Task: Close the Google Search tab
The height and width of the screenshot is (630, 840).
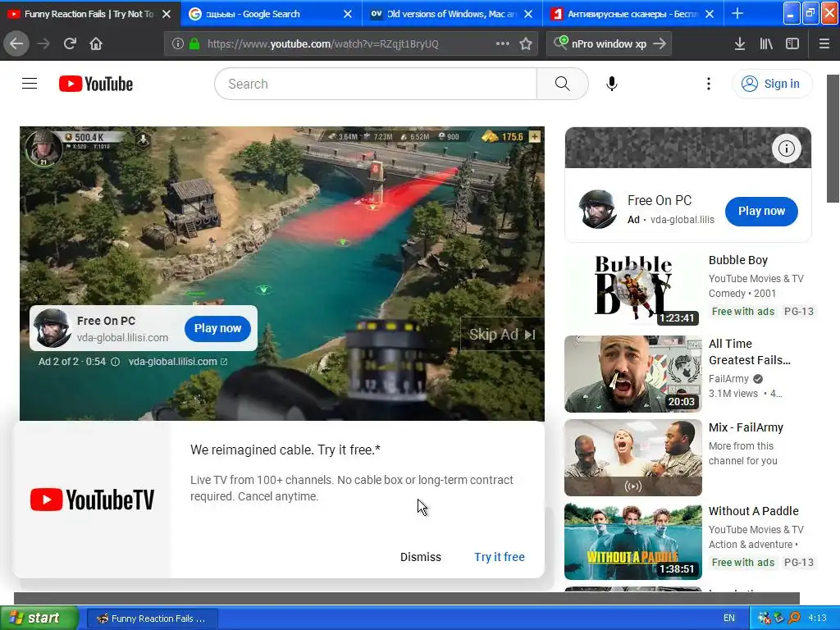Action: pos(348,14)
